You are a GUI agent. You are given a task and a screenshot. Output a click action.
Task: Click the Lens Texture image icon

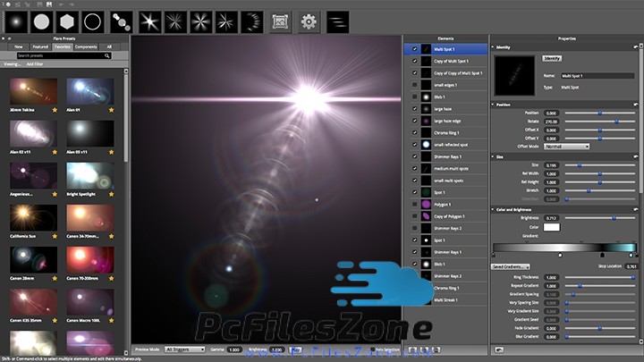click(x=280, y=20)
